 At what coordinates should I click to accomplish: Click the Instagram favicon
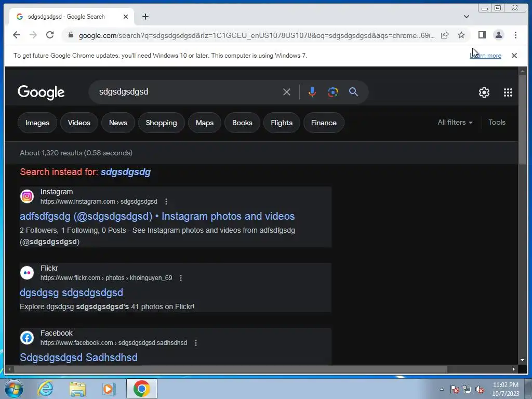27,196
